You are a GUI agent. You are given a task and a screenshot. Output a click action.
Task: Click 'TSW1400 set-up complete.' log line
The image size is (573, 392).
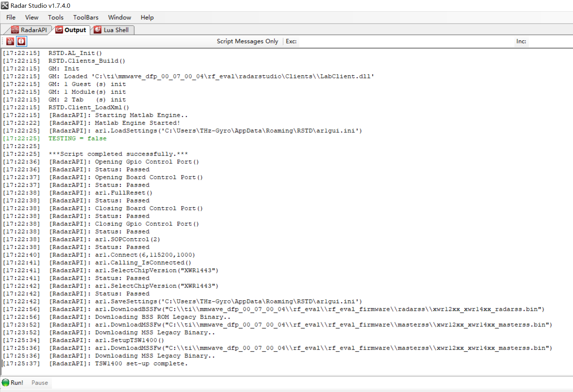141,364
